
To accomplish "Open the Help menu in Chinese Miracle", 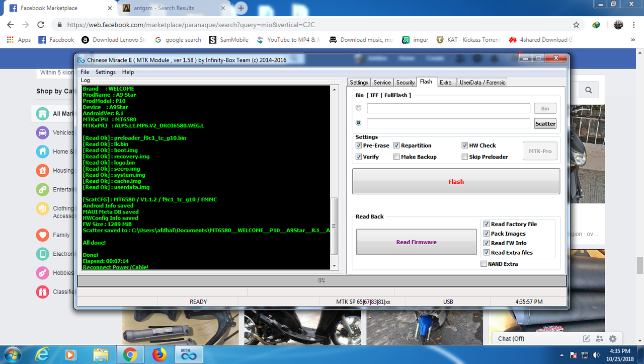I will [x=128, y=72].
